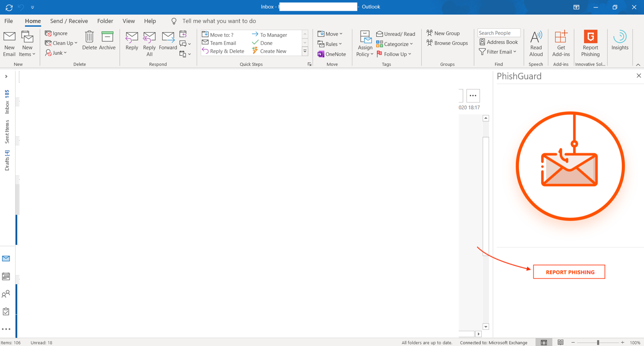Open the Categorize dropdown
This screenshot has height=346, width=644.
click(395, 44)
